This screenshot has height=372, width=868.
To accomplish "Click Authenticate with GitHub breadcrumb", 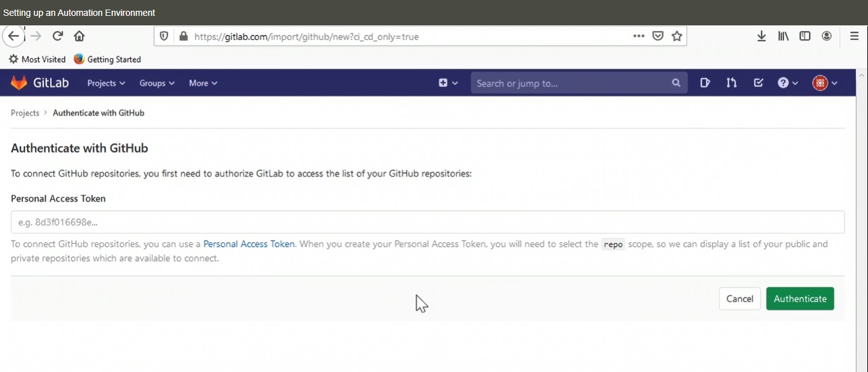I will point(98,113).
